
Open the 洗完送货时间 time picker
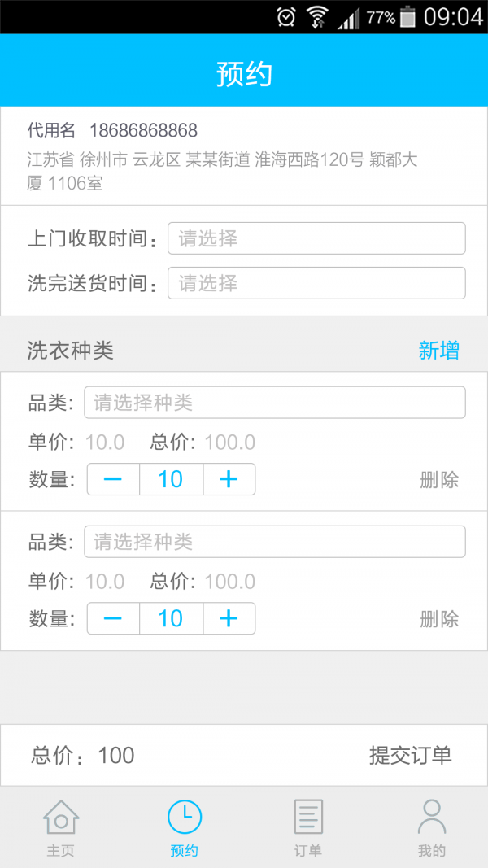316,283
